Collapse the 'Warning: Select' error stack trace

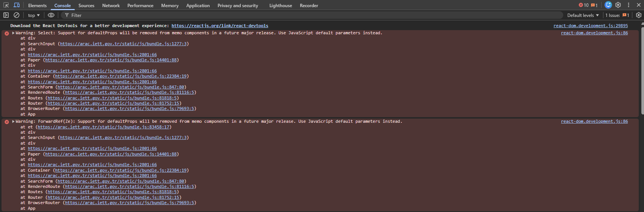click(x=14, y=33)
